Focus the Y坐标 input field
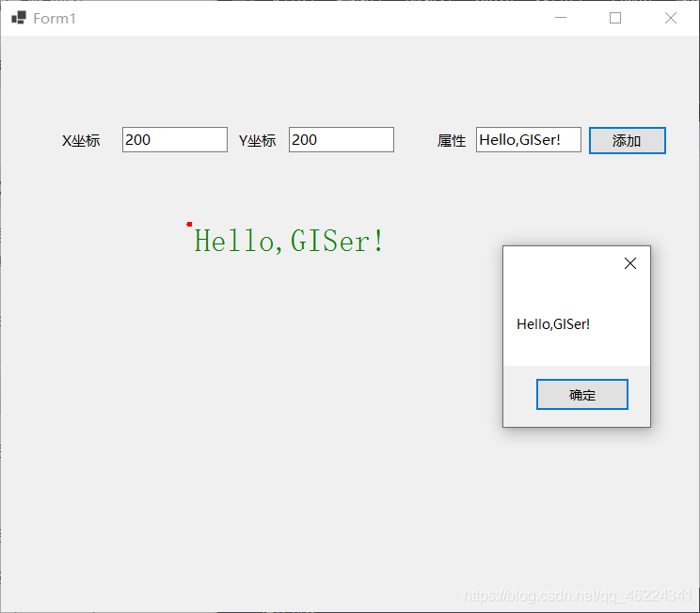Screen dimensions: 700x613 pos(342,140)
